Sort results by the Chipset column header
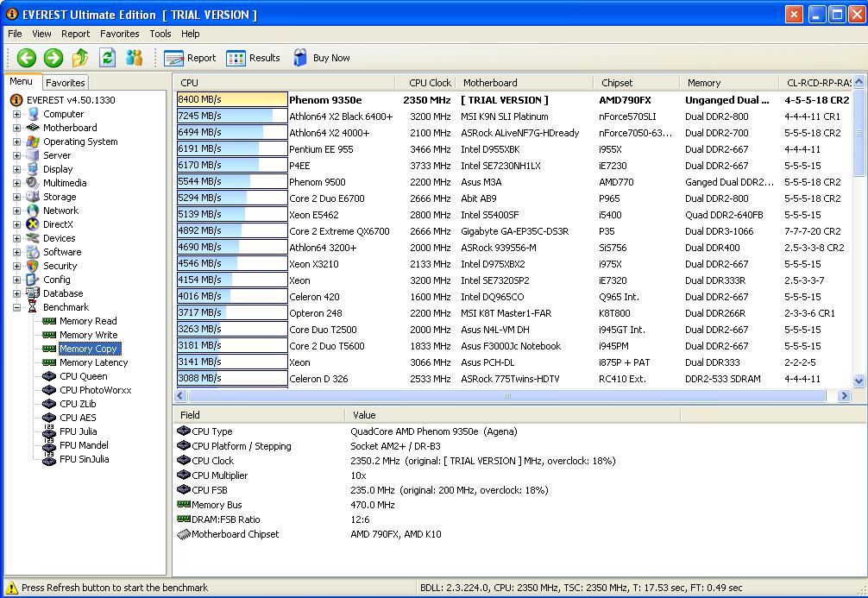 coord(636,83)
